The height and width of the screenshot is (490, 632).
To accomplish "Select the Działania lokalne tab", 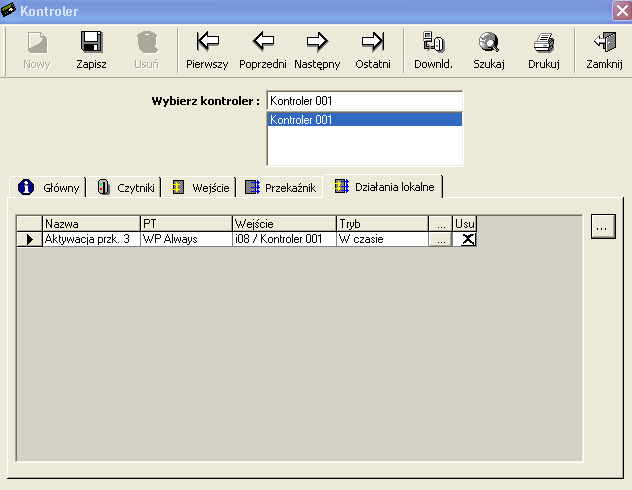I will [383, 187].
